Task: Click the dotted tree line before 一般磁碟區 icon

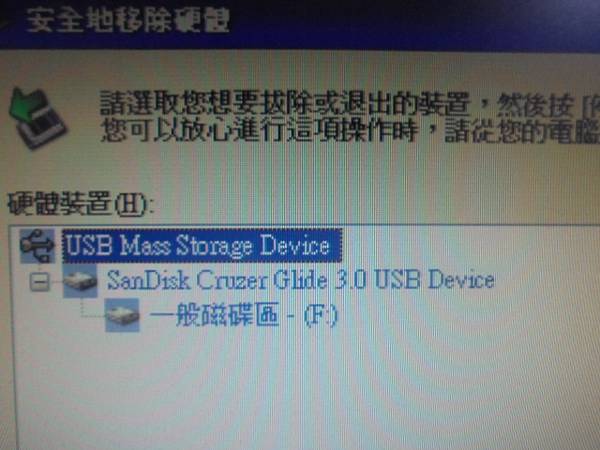Action: point(93,309)
